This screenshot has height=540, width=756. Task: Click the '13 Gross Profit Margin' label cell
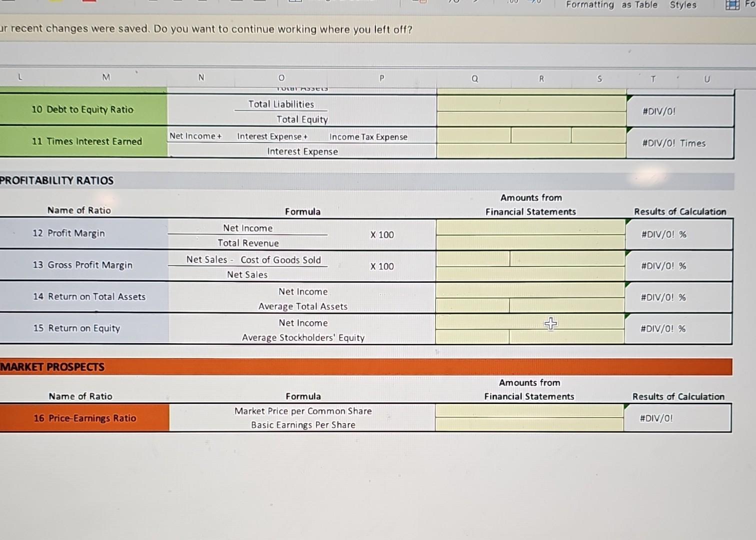pyautogui.click(x=84, y=265)
